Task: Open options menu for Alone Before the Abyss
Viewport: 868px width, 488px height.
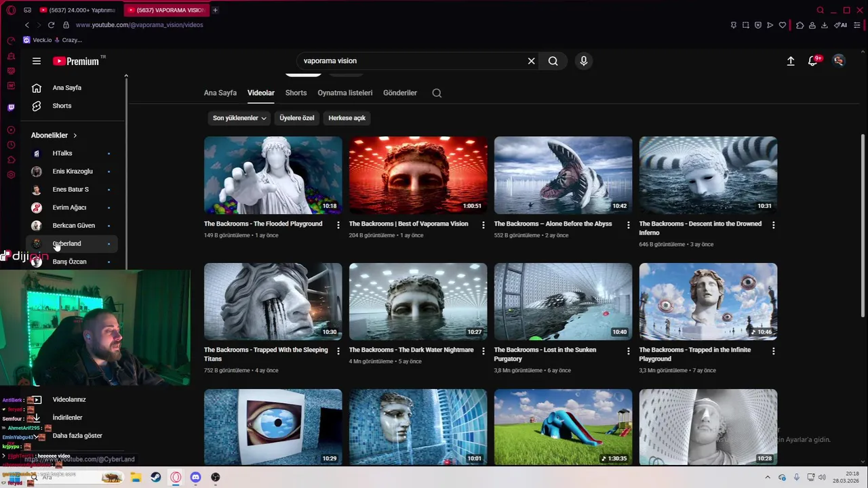Action: click(628, 225)
